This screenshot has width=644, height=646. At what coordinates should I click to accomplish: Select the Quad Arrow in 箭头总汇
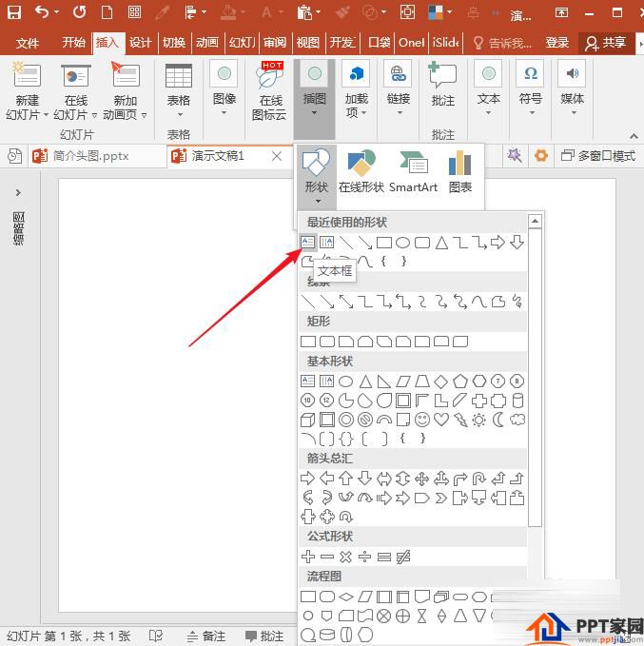422,479
